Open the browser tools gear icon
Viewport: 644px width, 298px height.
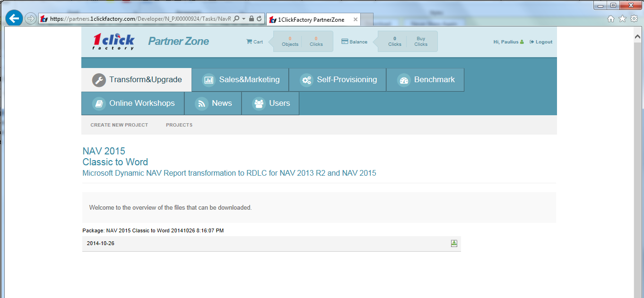pos(634,18)
